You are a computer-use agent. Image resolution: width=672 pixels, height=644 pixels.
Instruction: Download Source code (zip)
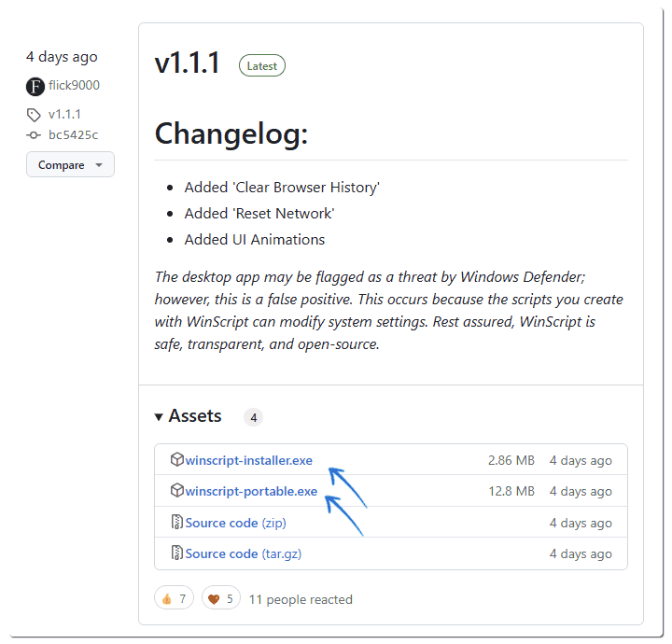pos(236,523)
